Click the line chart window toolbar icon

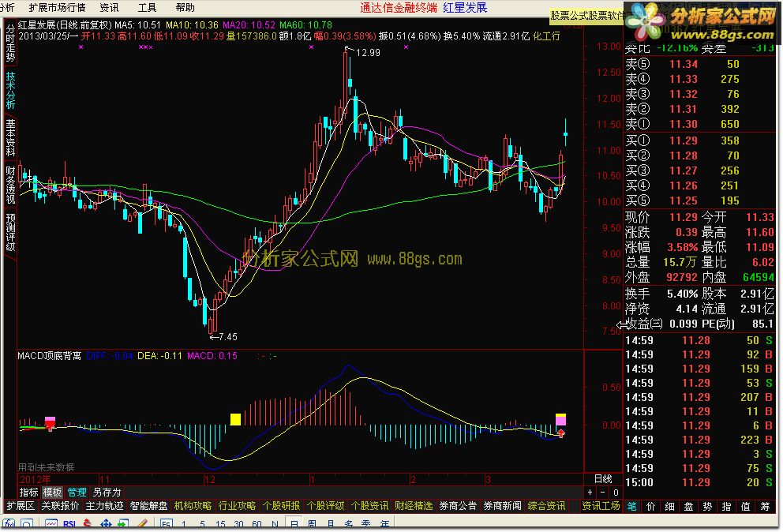click(x=51, y=525)
